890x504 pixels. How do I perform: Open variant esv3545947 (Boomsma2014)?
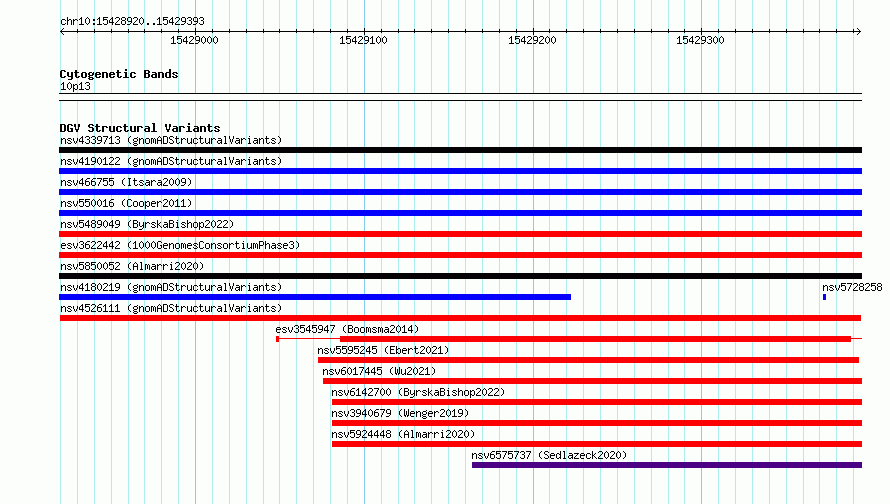click(347, 329)
